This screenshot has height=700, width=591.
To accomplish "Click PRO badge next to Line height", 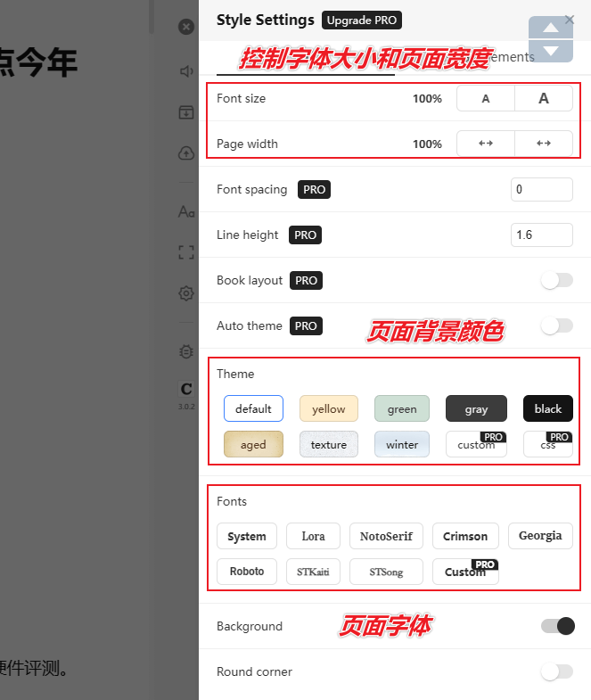I will [306, 235].
